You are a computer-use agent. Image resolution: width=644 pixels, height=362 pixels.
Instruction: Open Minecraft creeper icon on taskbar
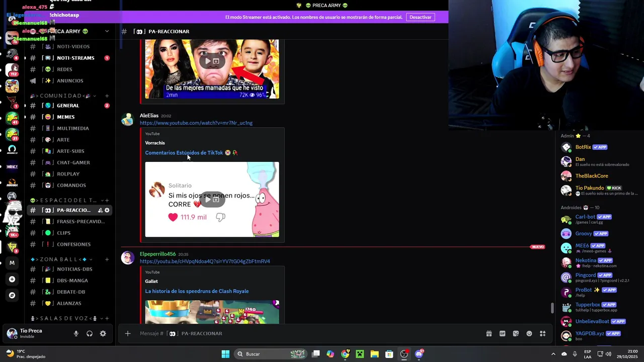[x=360, y=354]
